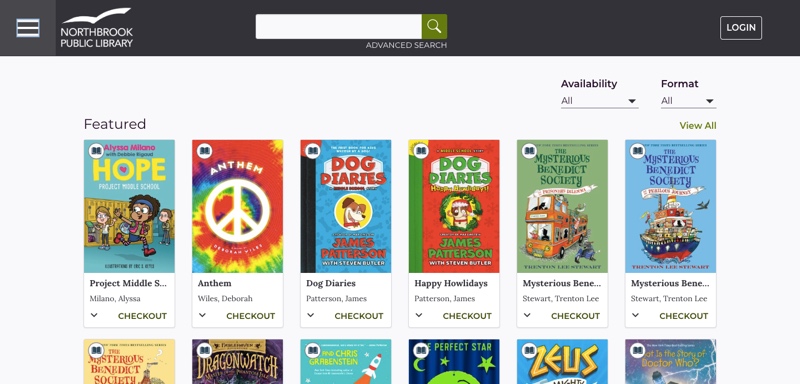
Task: Checkout Project Middle School by Milano
Action: click(x=142, y=316)
